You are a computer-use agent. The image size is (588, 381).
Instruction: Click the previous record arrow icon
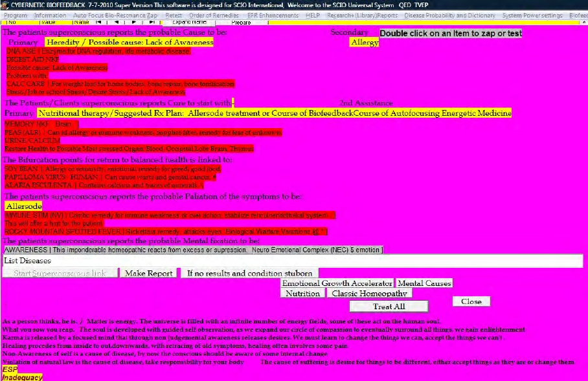(x=117, y=22)
